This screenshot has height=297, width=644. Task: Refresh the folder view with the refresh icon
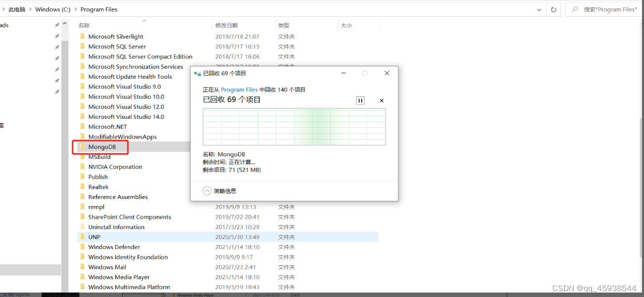click(x=553, y=9)
